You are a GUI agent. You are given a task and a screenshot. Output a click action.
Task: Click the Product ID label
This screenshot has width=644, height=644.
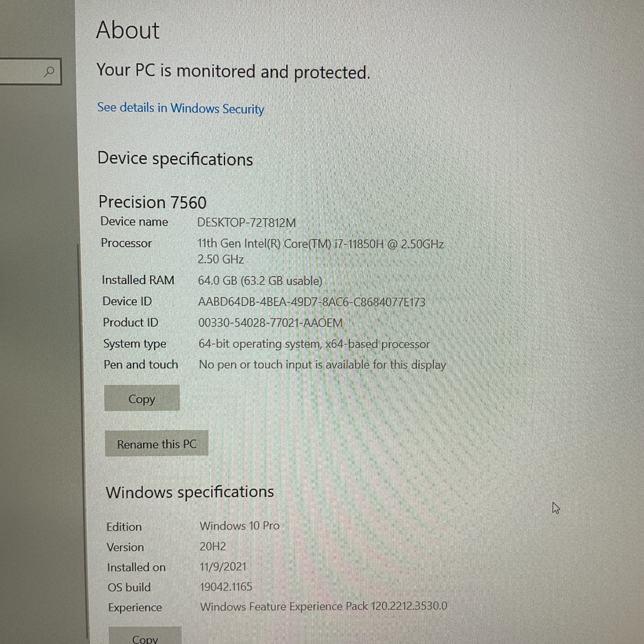point(130,322)
